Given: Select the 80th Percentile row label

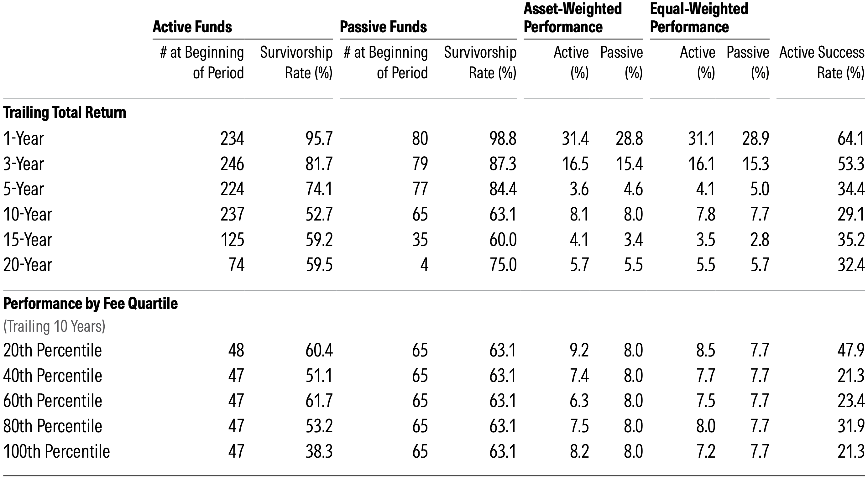Looking at the screenshot, I should (52, 426).
